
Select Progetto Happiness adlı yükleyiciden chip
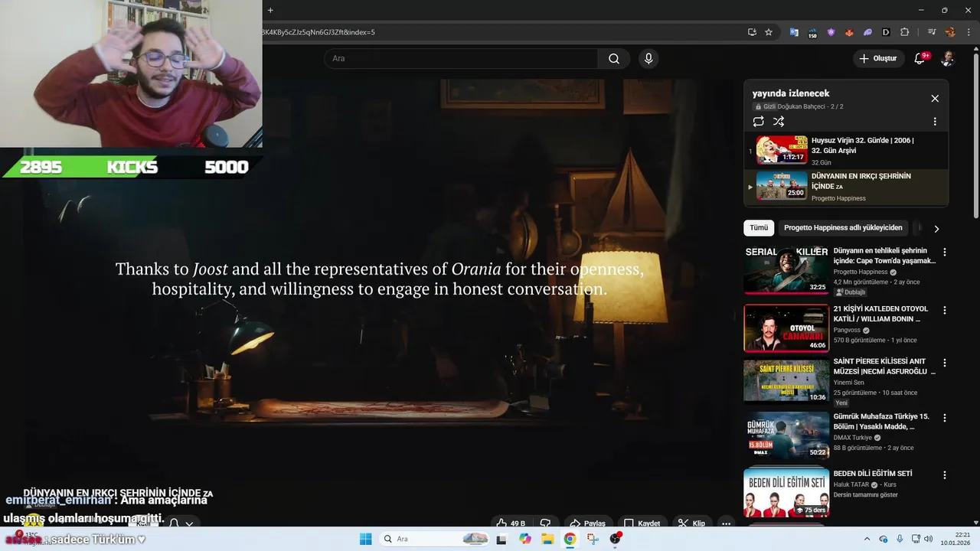pyautogui.click(x=843, y=228)
